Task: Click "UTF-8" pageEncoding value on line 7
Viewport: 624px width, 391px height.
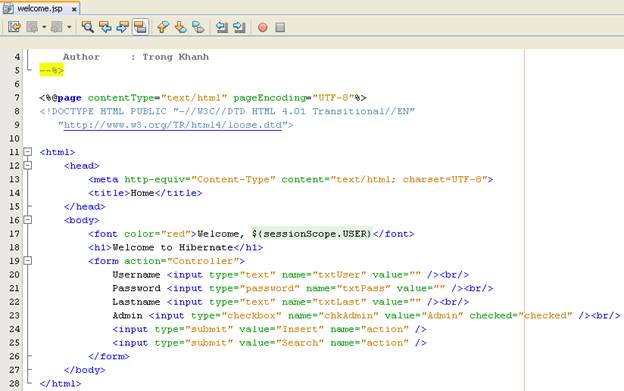Action: click(x=333, y=98)
